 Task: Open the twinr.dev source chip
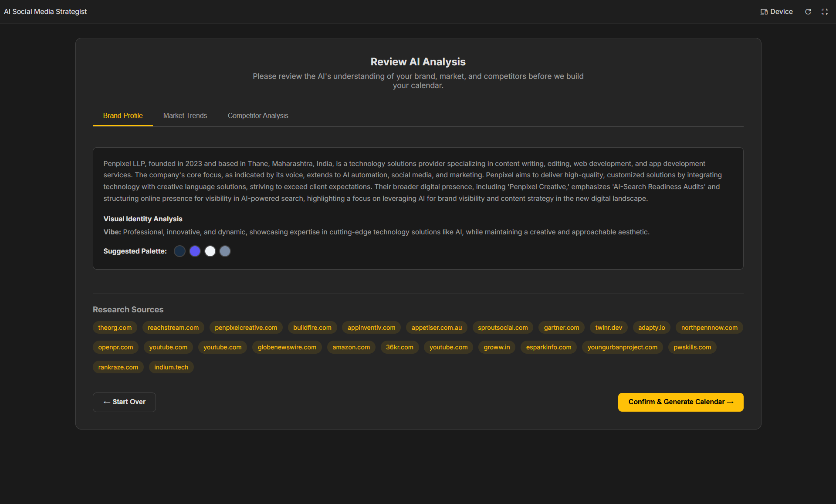[609, 328]
